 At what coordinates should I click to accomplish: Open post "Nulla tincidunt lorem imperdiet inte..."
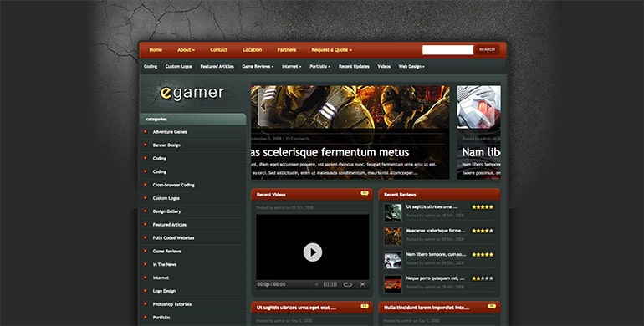[427, 308]
